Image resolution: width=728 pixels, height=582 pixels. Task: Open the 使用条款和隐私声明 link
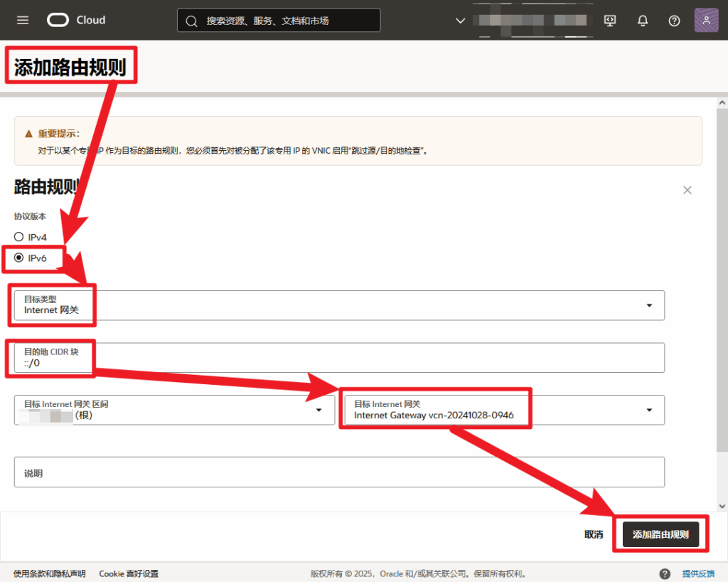(49, 573)
